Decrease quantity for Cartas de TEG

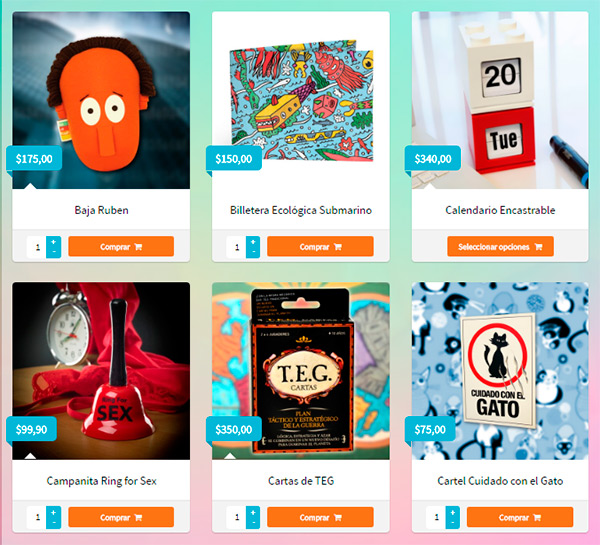coord(253,523)
